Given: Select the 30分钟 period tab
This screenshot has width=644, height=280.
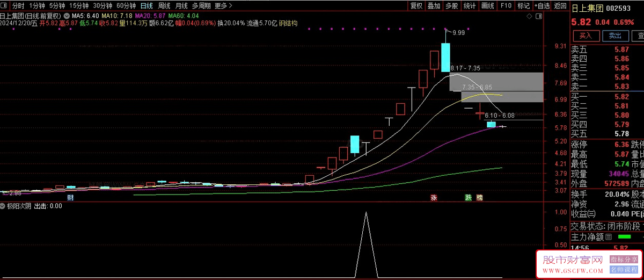Looking at the screenshot, I should (x=103, y=6).
